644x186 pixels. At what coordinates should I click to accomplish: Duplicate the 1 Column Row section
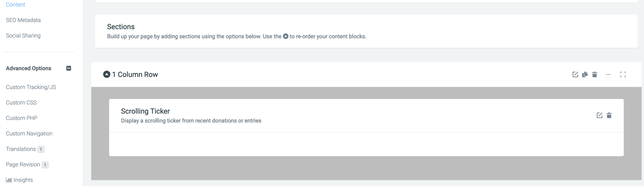pyautogui.click(x=585, y=75)
